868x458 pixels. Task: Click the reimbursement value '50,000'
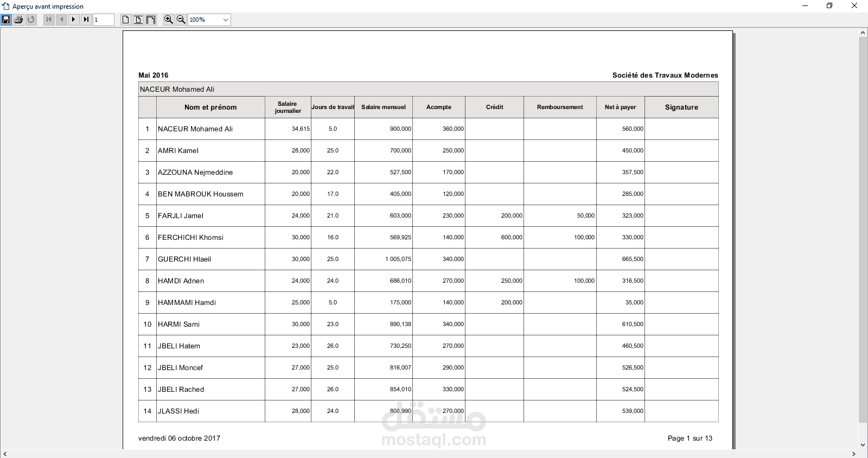pyautogui.click(x=586, y=215)
